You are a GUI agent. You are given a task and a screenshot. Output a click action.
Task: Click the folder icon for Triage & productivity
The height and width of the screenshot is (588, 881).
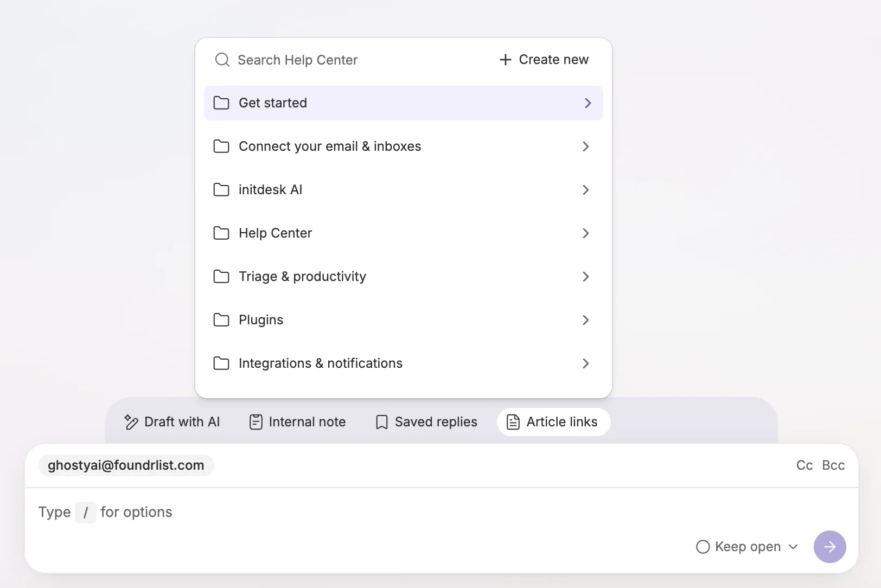pyautogui.click(x=221, y=277)
